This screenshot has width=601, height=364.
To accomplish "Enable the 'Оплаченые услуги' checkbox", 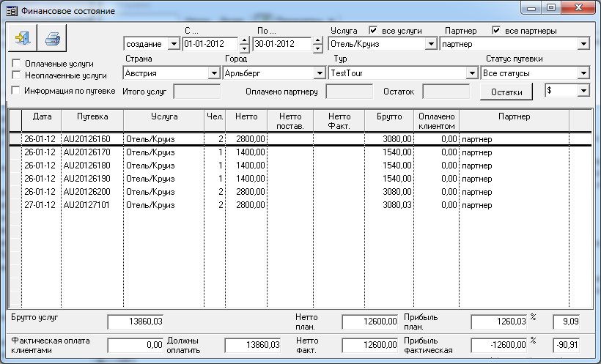I will (16, 64).
